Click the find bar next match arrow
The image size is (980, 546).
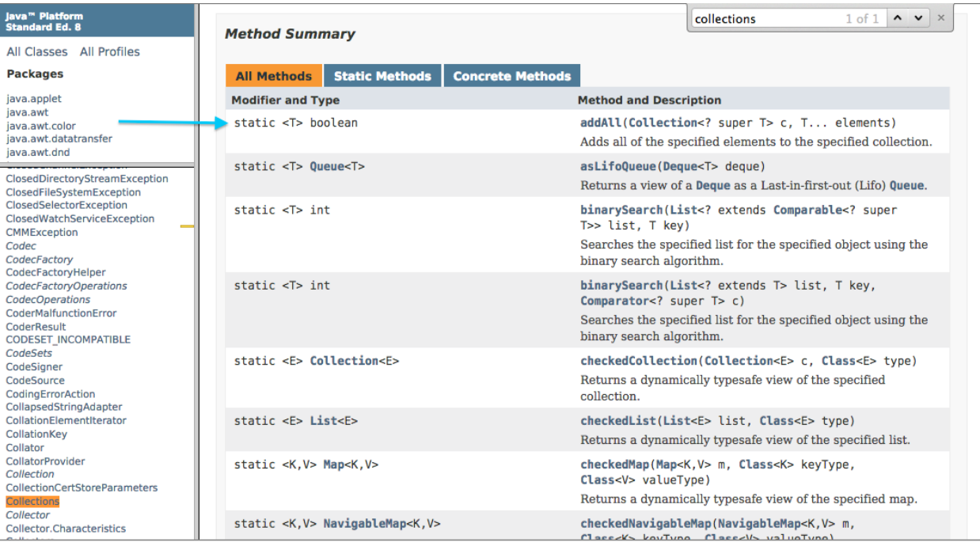[x=918, y=18]
